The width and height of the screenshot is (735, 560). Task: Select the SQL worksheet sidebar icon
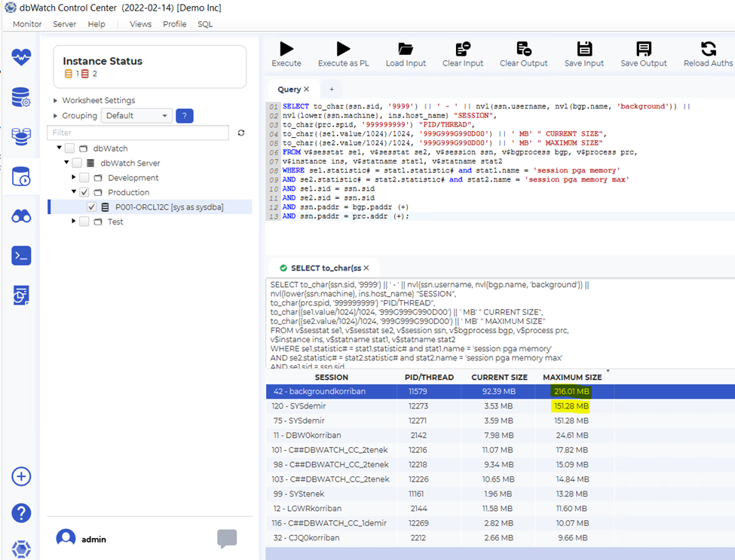click(x=21, y=176)
